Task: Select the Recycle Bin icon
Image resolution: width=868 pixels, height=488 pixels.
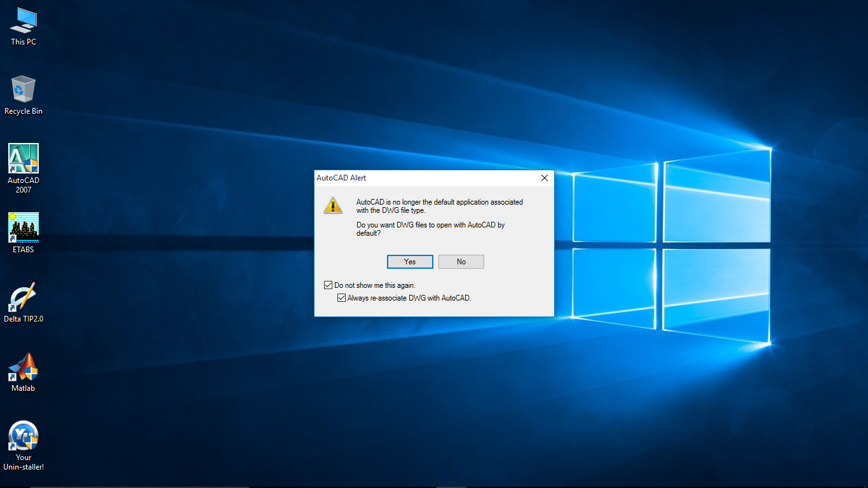Action: tap(24, 90)
